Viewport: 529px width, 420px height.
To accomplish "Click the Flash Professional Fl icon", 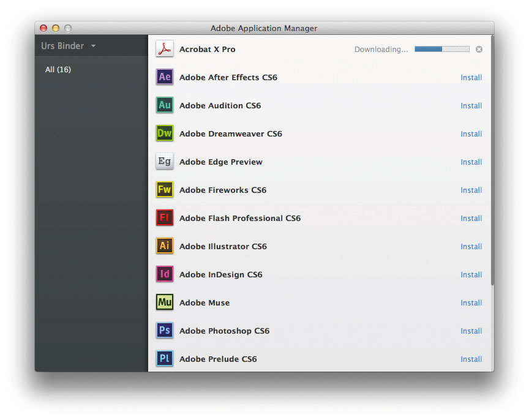I will [x=164, y=218].
